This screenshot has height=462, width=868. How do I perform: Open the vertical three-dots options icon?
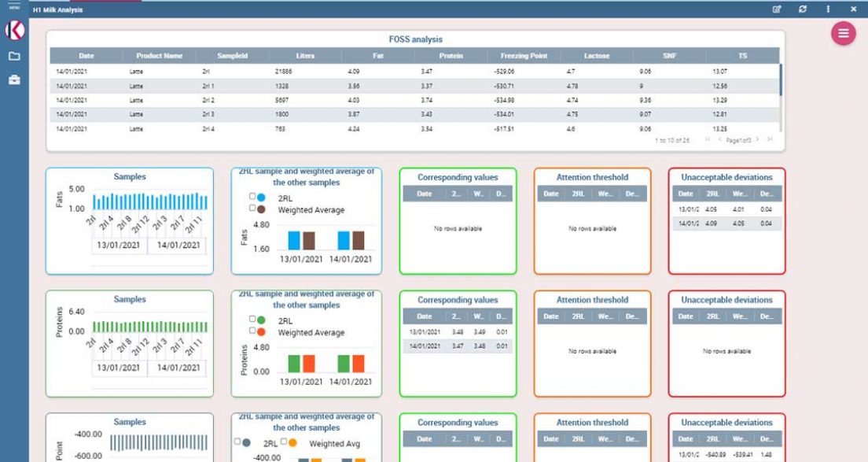(x=828, y=9)
